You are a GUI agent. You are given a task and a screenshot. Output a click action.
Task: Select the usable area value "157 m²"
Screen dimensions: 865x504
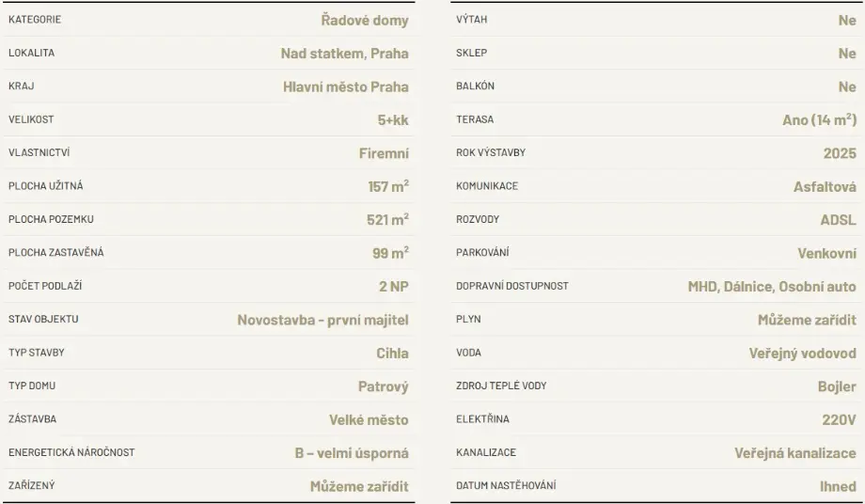tap(387, 186)
